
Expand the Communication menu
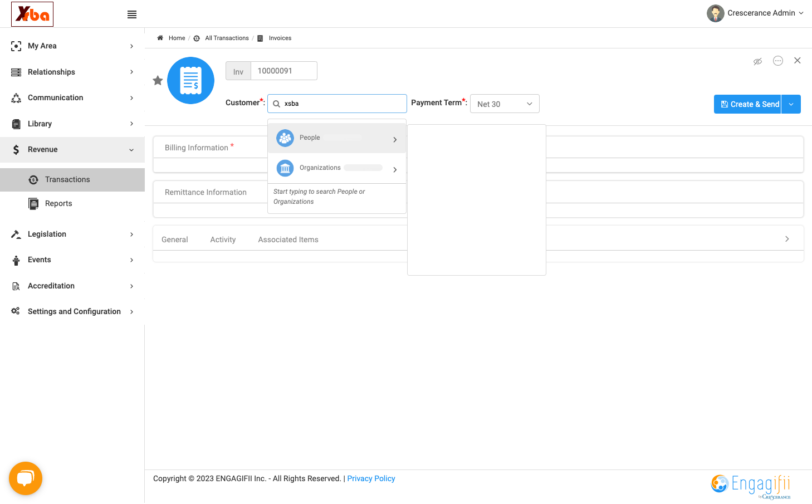pyautogui.click(x=72, y=97)
